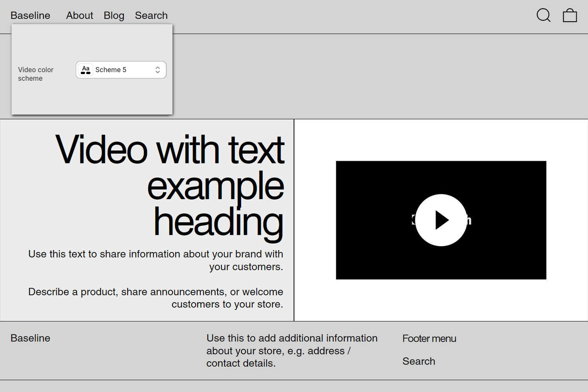
Task: Open the search with the magnifying glass icon
Action: click(543, 16)
